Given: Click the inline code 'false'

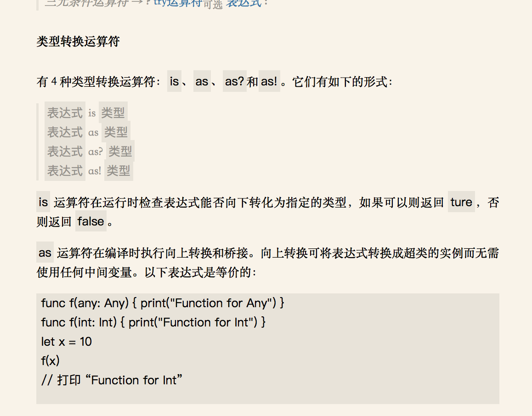Looking at the screenshot, I should tap(91, 221).
